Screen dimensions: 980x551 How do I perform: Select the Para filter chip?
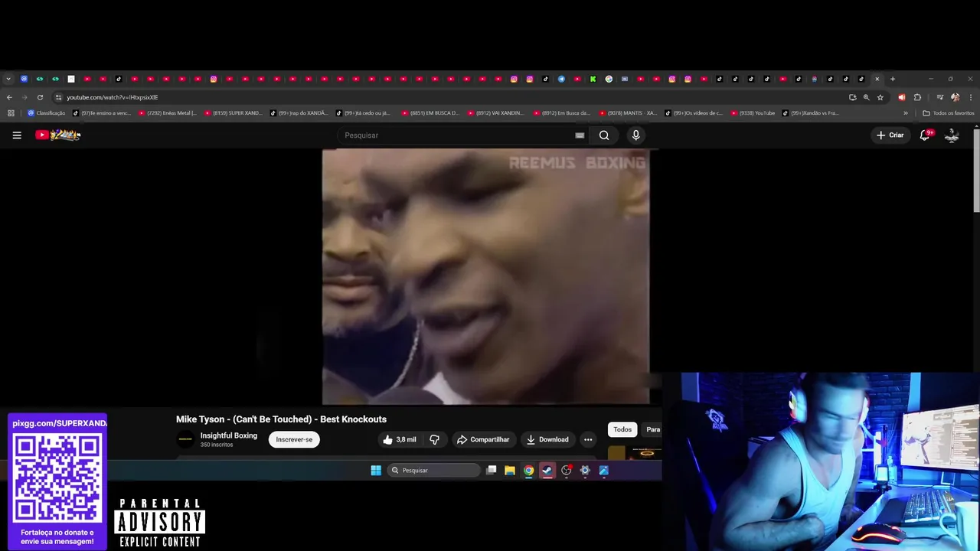(652, 429)
